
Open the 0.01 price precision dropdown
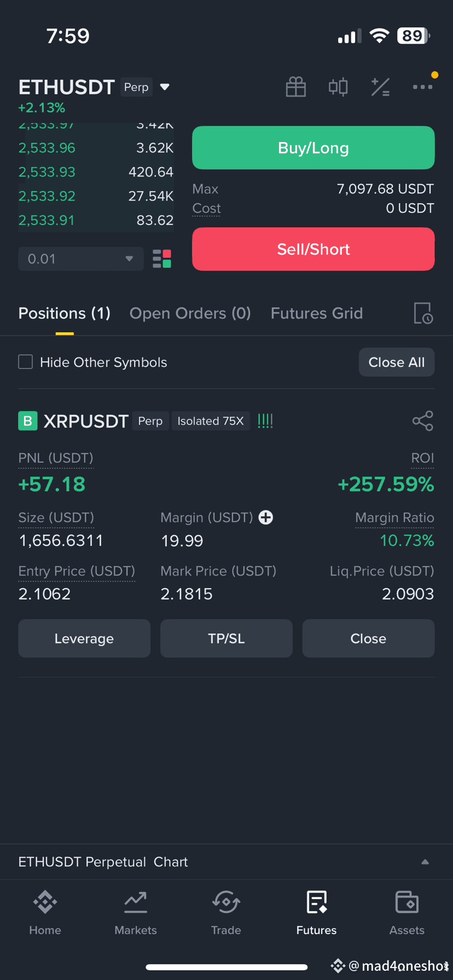(81, 259)
